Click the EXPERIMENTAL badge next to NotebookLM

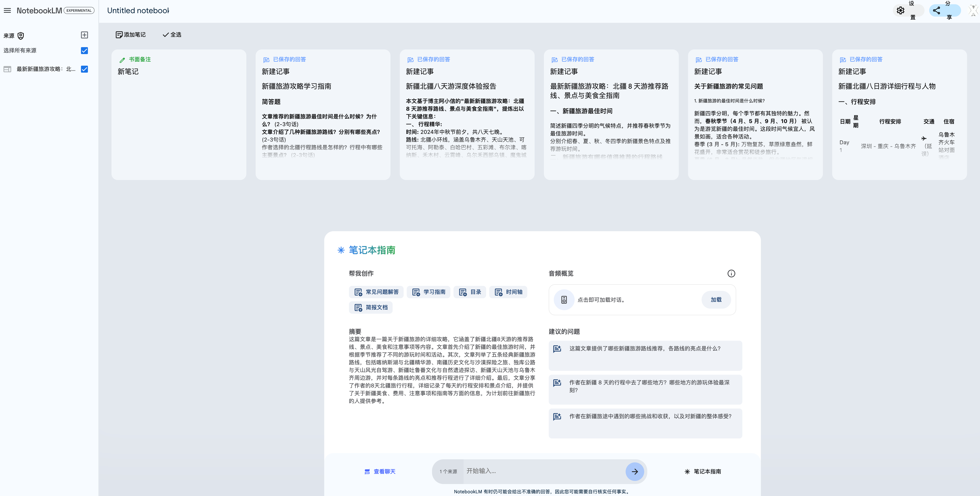(x=79, y=11)
